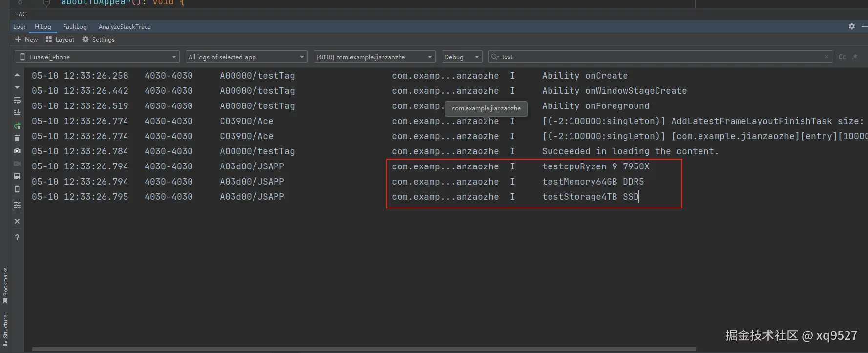Select timestamp 05-10 12:33:26.784
This screenshot has height=353, width=868.
(80, 151)
